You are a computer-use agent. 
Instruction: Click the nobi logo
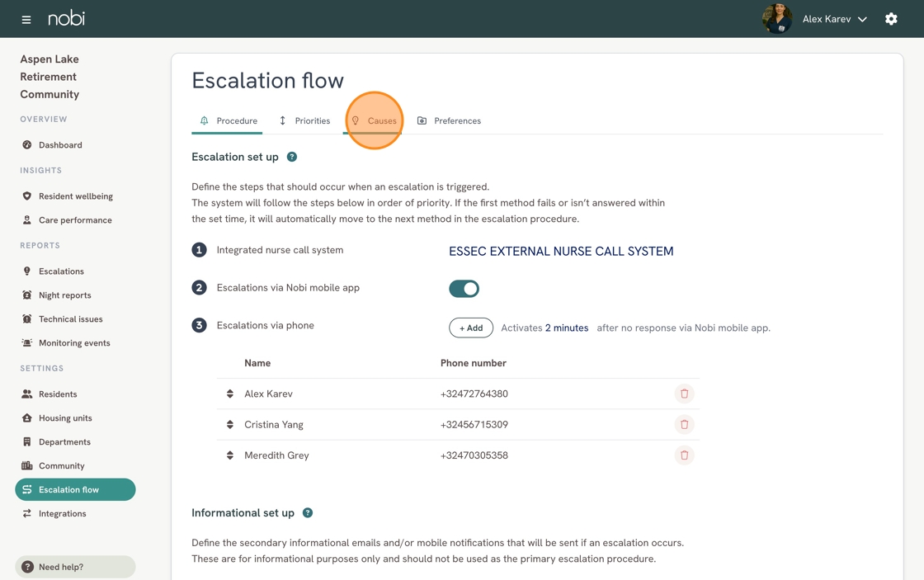point(66,18)
